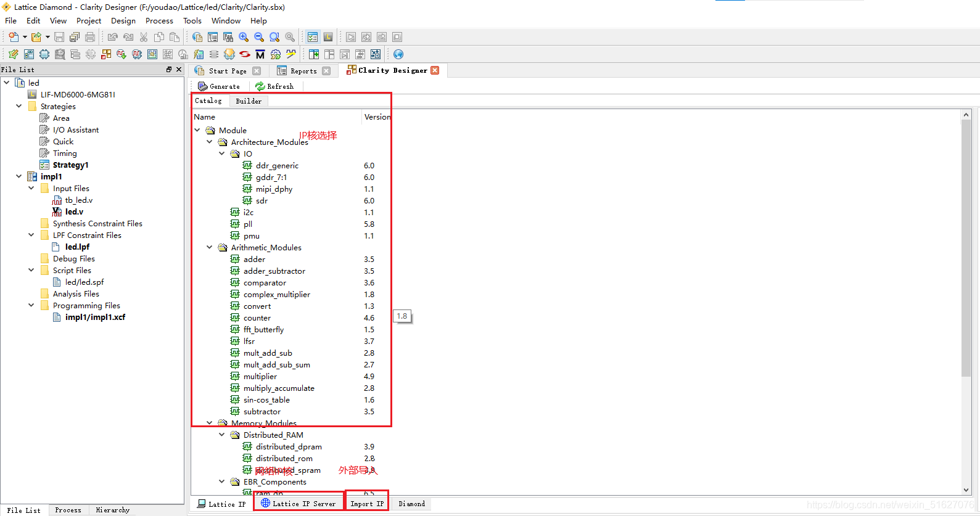This screenshot has height=516, width=980.
Task: Click the Stop square toolbar icon
Action: [397, 37]
